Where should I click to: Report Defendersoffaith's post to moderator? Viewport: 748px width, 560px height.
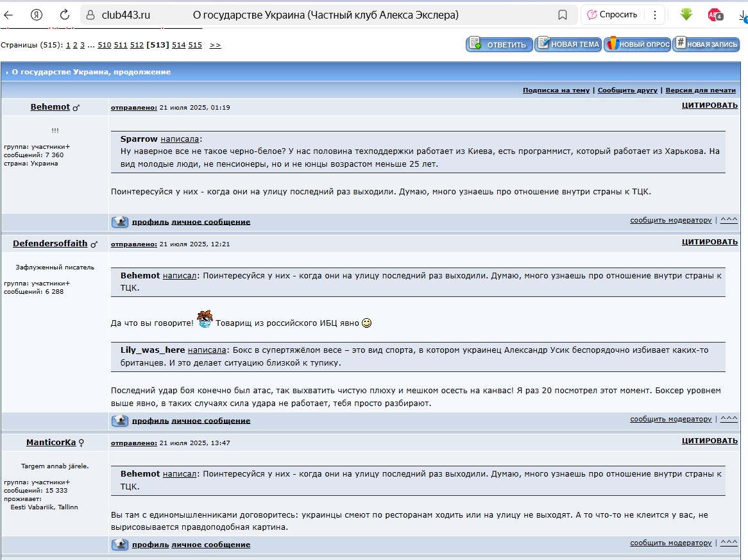point(671,420)
